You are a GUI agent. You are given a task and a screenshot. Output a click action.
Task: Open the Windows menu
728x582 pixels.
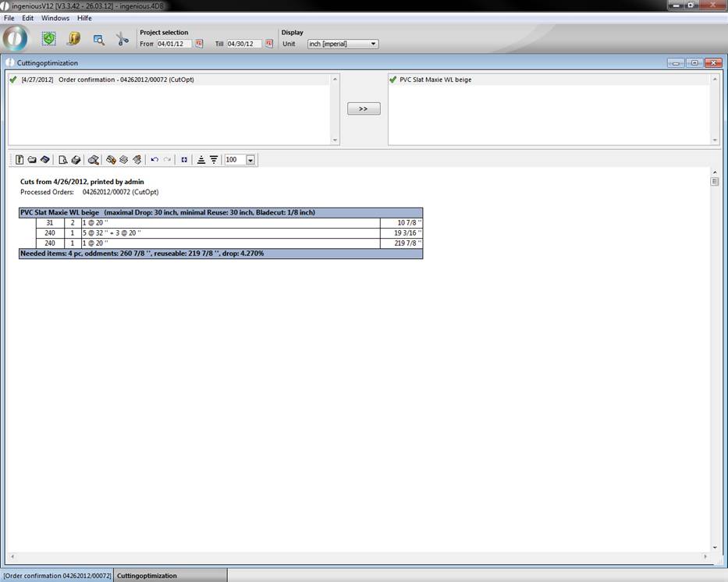[55, 18]
